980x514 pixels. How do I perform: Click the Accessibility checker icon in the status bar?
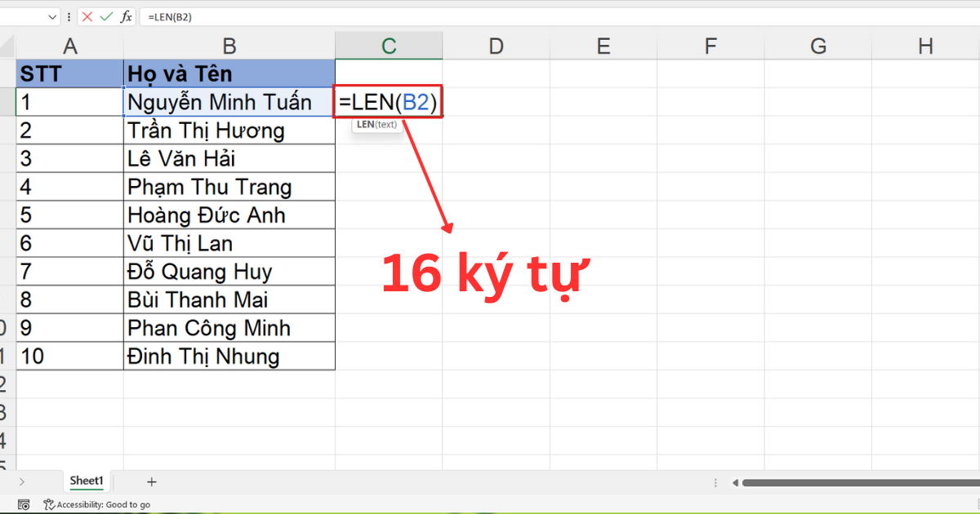point(49,504)
